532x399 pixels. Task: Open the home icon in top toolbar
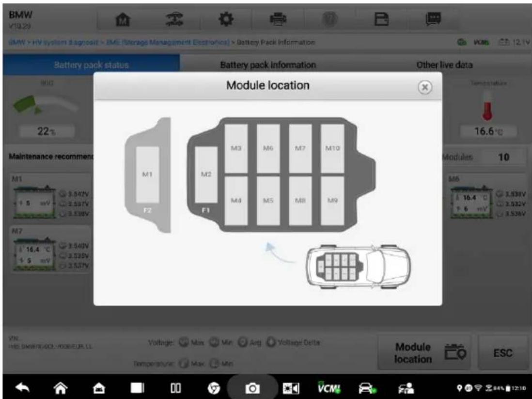[x=122, y=20]
